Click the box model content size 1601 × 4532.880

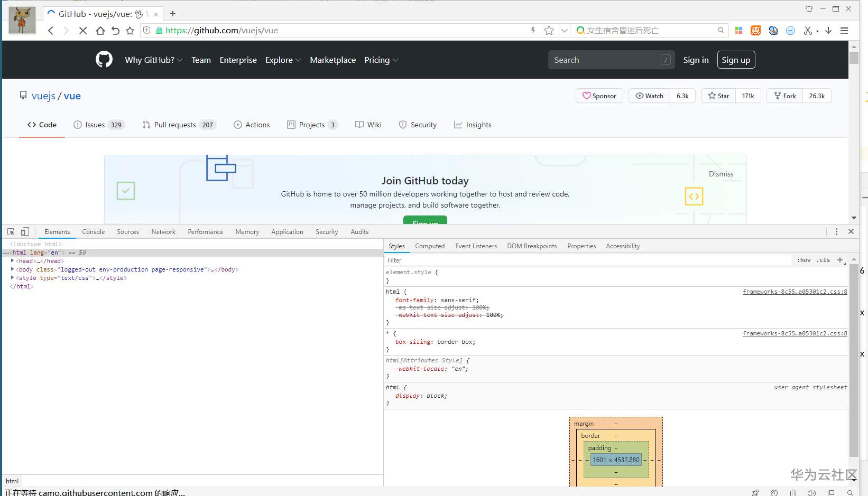(616, 460)
